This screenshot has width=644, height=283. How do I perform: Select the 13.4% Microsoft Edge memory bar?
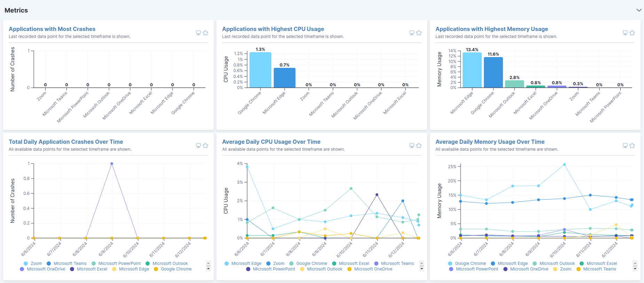coord(472,70)
